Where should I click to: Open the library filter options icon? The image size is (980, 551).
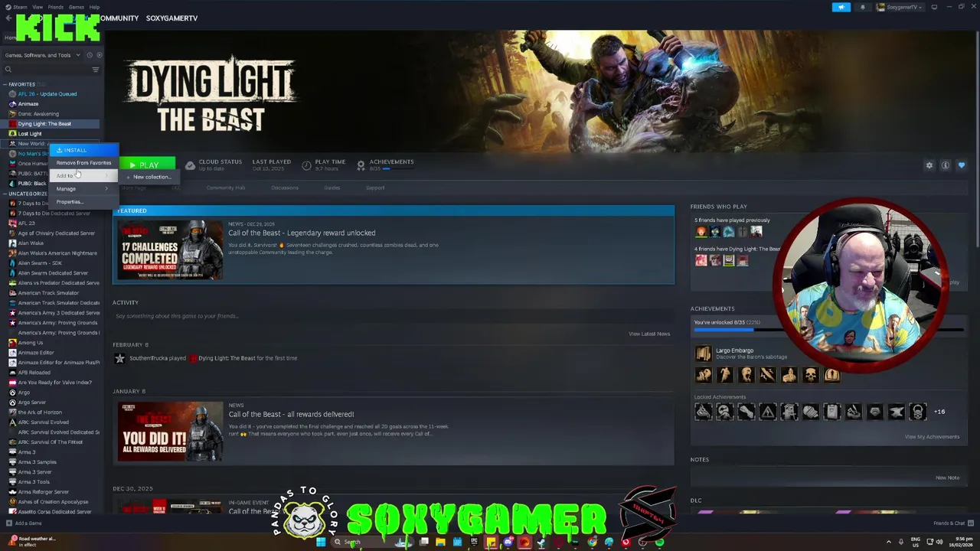[96, 70]
